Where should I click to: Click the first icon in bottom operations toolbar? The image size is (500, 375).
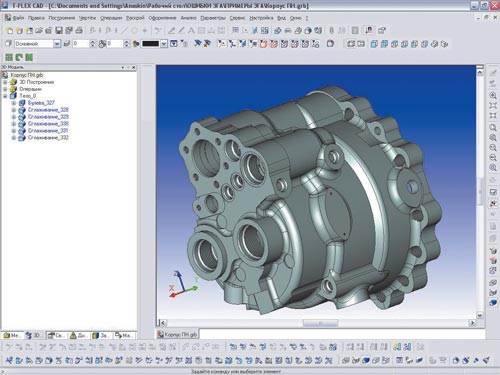[x=9, y=360]
